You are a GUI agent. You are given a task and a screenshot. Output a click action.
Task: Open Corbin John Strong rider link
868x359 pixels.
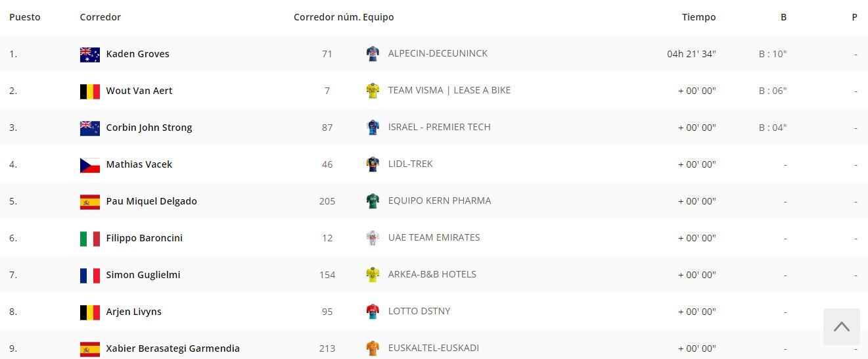[148, 128]
